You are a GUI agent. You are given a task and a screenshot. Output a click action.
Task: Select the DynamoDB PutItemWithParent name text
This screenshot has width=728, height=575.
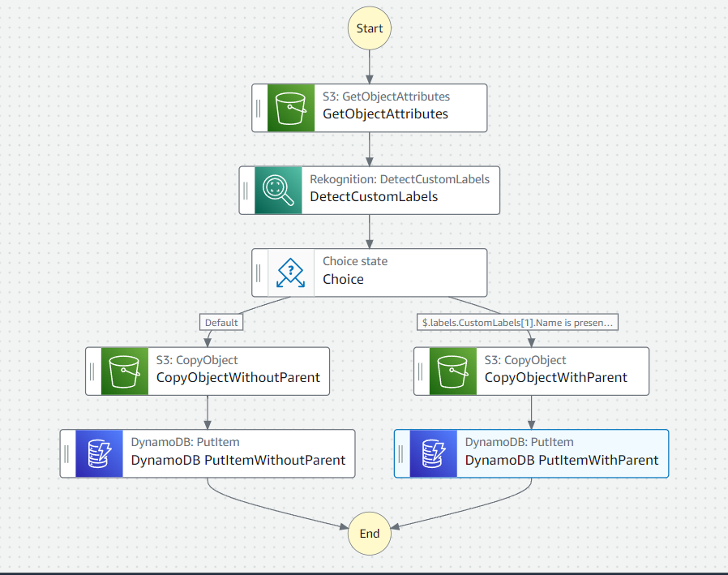coord(562,460)
